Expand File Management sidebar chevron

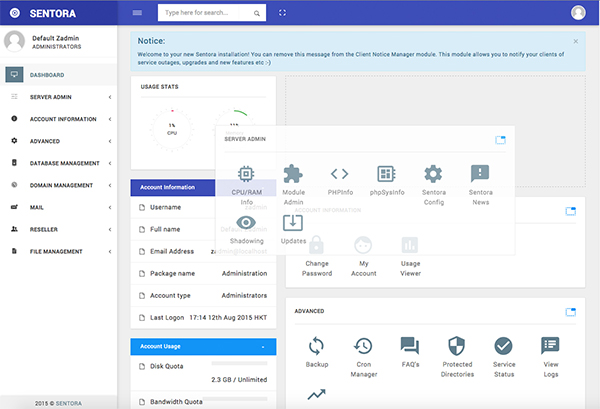pyautogui.click(x=110, y=251)
